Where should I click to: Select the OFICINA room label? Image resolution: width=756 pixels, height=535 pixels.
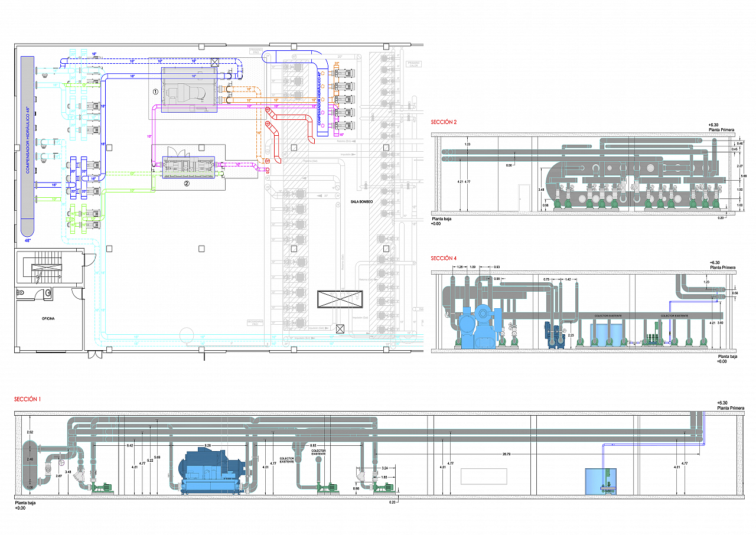pos(48,318)
